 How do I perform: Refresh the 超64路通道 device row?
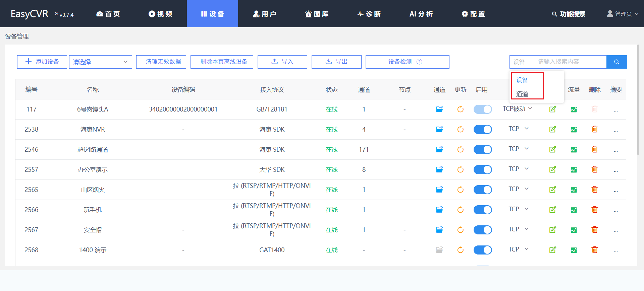[x=461, y=149]
